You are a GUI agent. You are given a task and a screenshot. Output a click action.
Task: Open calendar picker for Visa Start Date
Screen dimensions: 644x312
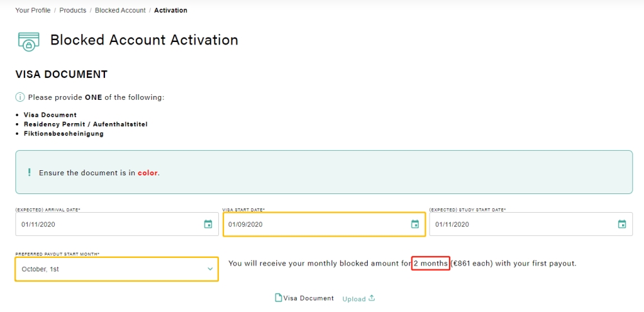tap(415, 224)
